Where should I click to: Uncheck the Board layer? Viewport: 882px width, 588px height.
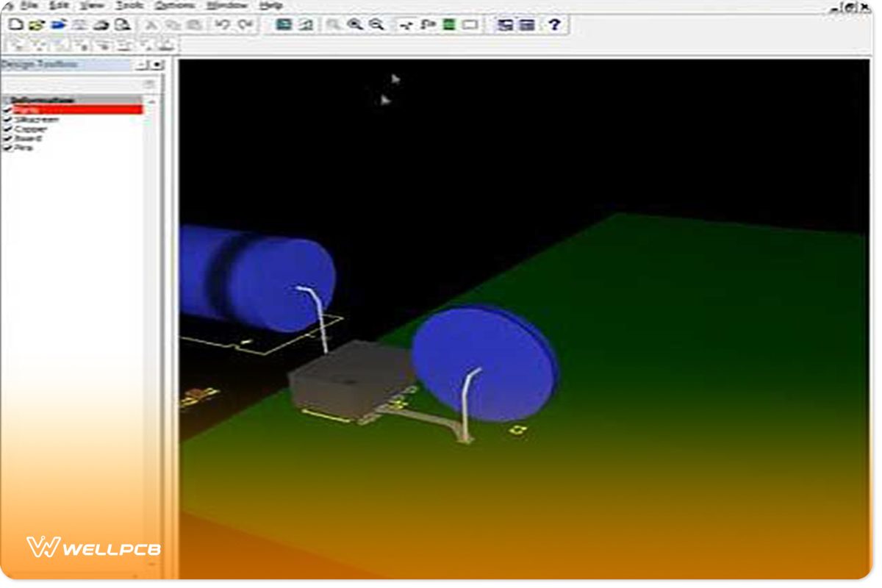(7, 137)
